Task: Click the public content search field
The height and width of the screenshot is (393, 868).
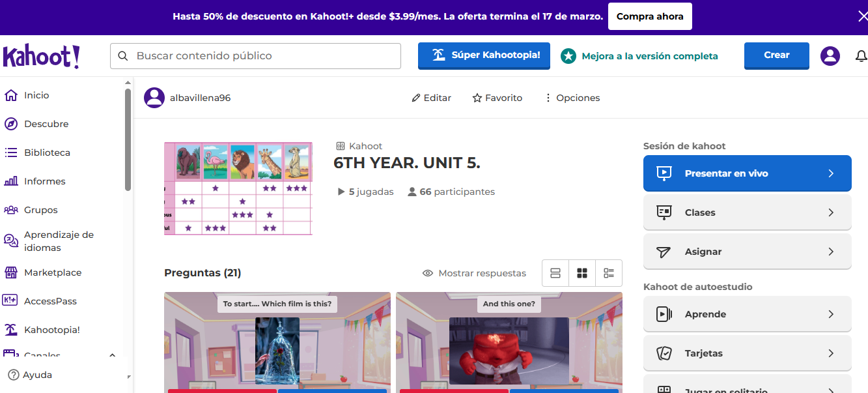Action: (x=255, y=56)
